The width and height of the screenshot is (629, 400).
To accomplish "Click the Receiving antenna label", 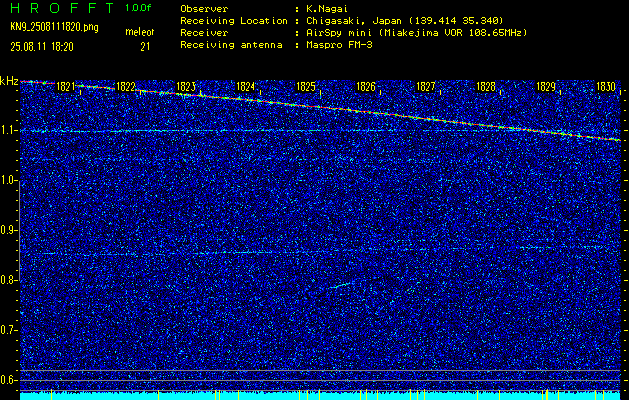I will click(x=231, y=45).
